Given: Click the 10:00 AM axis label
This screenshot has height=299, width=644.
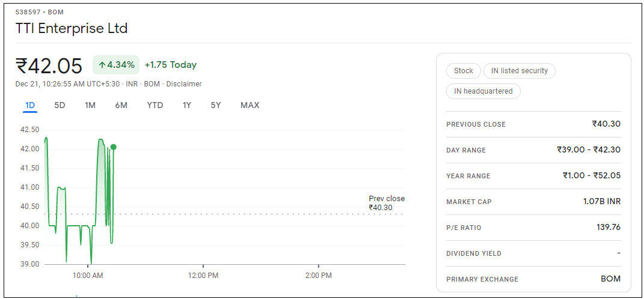Looking at the screenshot, I should pos(87,276).
